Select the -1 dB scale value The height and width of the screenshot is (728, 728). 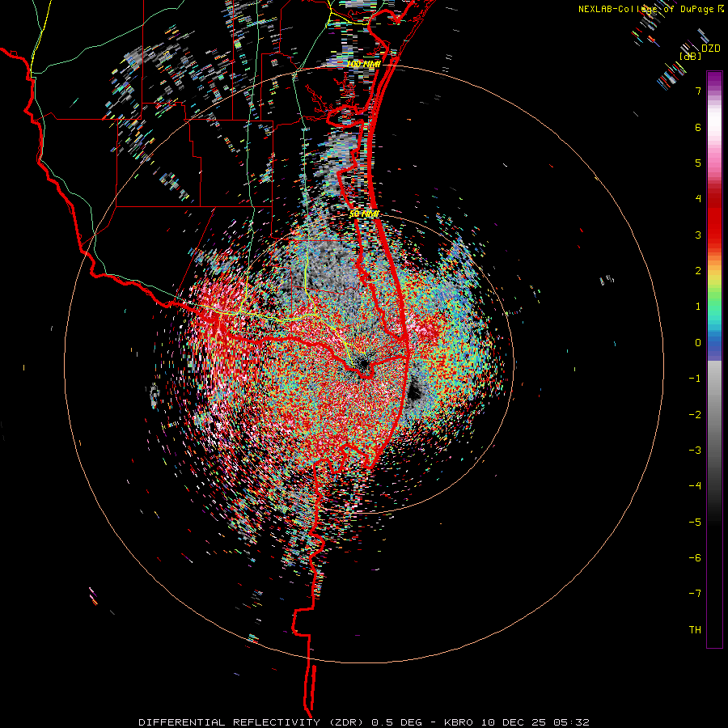[x=695, y=379]
